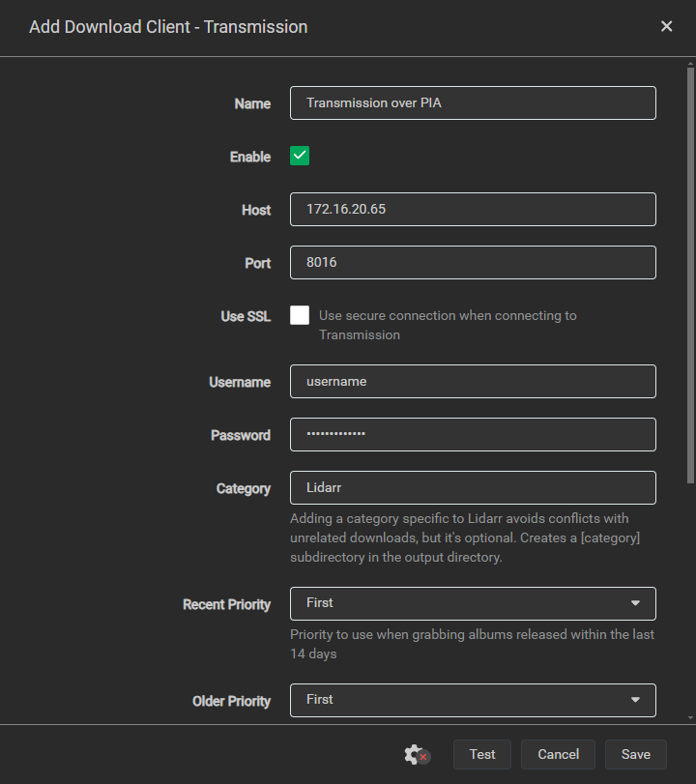Click the Password field
Viewport: 696px width, 784px height.
pyautogui.click(x=473, y=434)
